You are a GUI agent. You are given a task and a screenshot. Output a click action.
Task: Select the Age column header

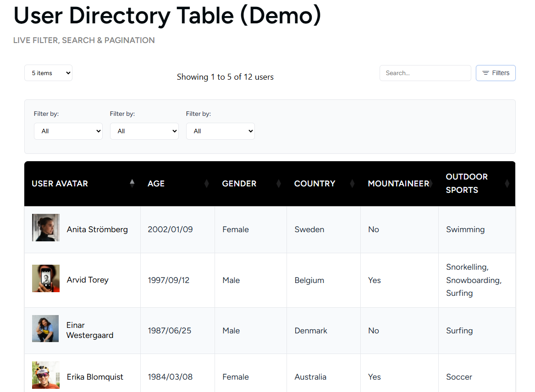(x=156, y=183)
